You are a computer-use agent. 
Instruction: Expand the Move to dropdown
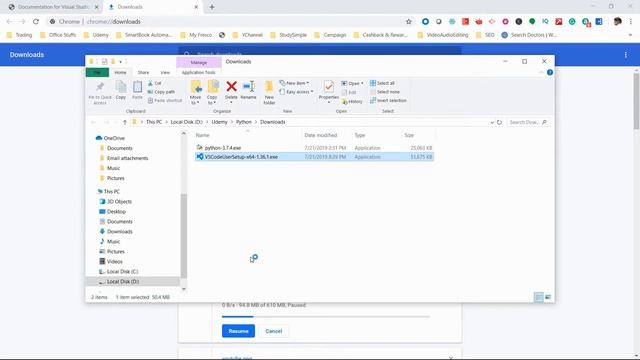[196, 100]
